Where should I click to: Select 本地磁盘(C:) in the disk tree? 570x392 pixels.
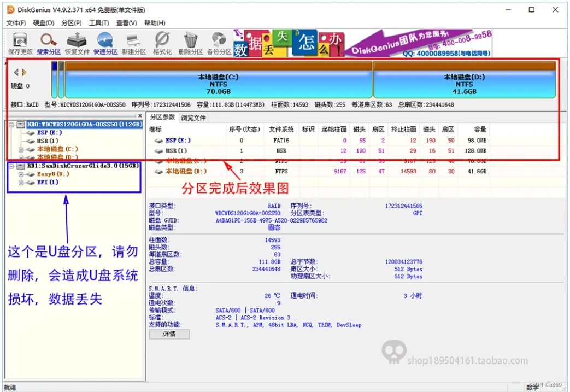coord(57,149)
